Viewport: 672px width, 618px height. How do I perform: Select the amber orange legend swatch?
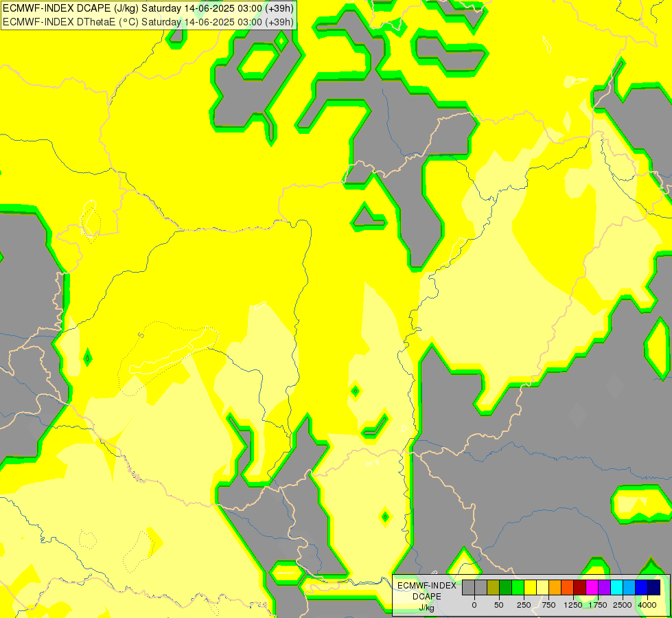[555, 587]
